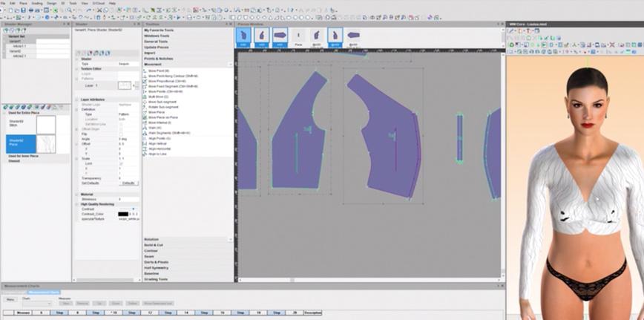Click the black Contrast_Color swatch

[x=123, y=214]
